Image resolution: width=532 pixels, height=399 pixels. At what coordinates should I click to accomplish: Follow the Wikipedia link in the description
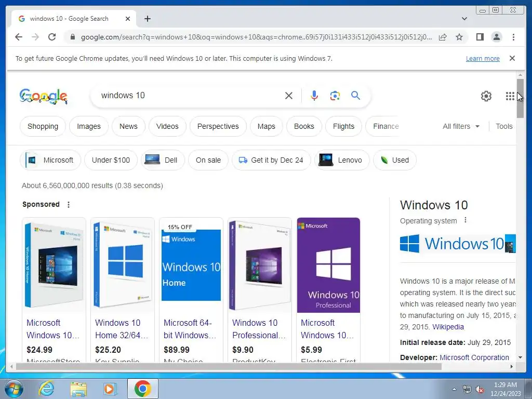448,327
